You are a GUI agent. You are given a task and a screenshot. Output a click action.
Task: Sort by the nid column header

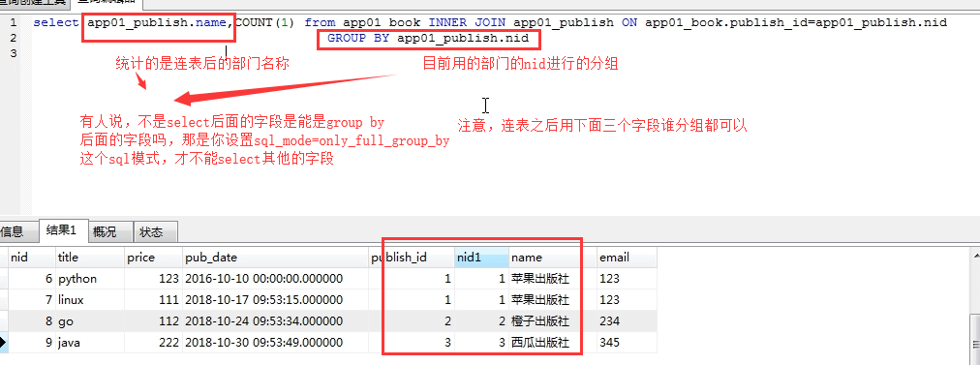(32, 258)
